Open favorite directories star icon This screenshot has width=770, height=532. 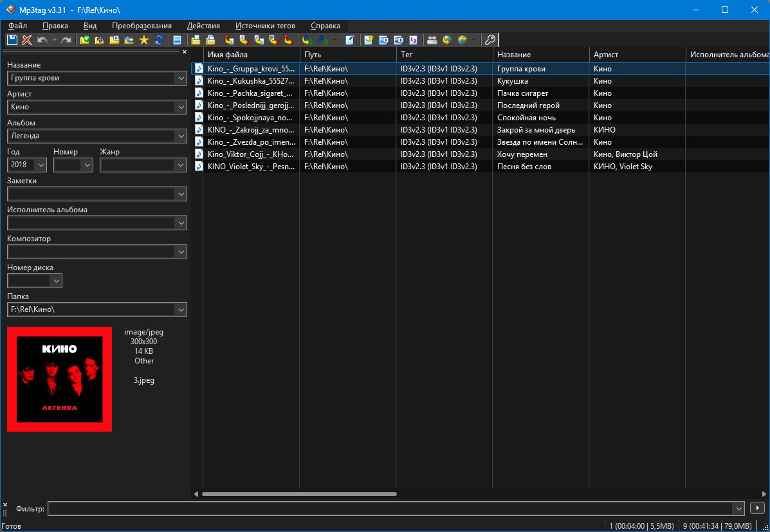[x=144, y=41]
